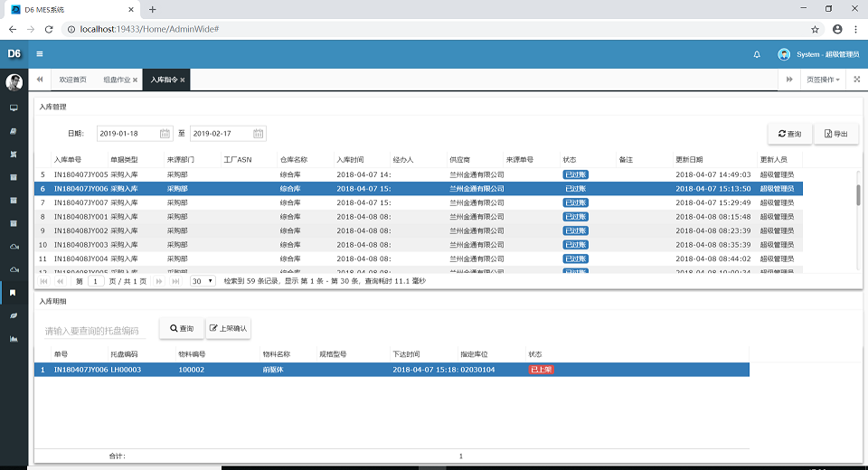
Task: Click the 已上架 status badge in detail row
Action: 541,370
